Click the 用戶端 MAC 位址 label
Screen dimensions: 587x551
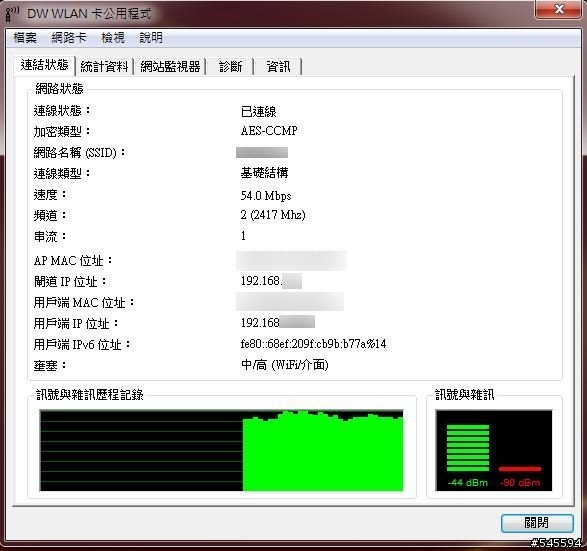[84, 302]
